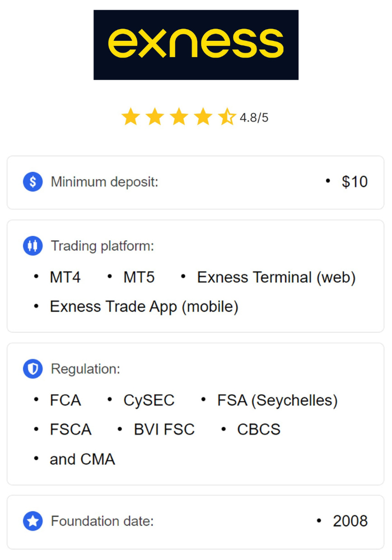Click the 2008 foundation date value

click(x=350, y=521)
